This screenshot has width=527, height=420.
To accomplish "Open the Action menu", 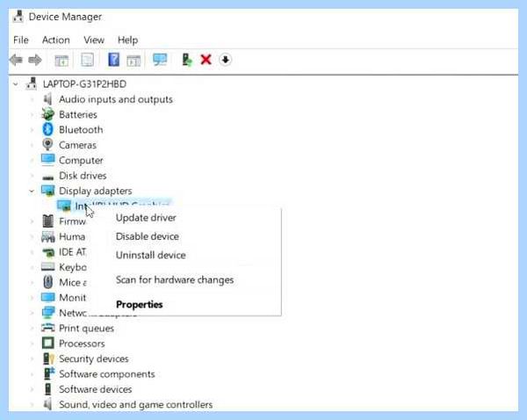I will (x=56, y=40).
